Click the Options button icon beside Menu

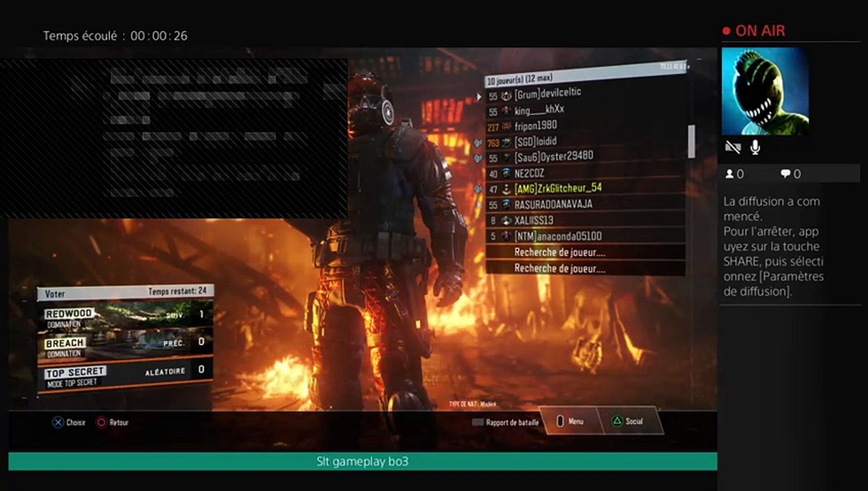[560, 421]
